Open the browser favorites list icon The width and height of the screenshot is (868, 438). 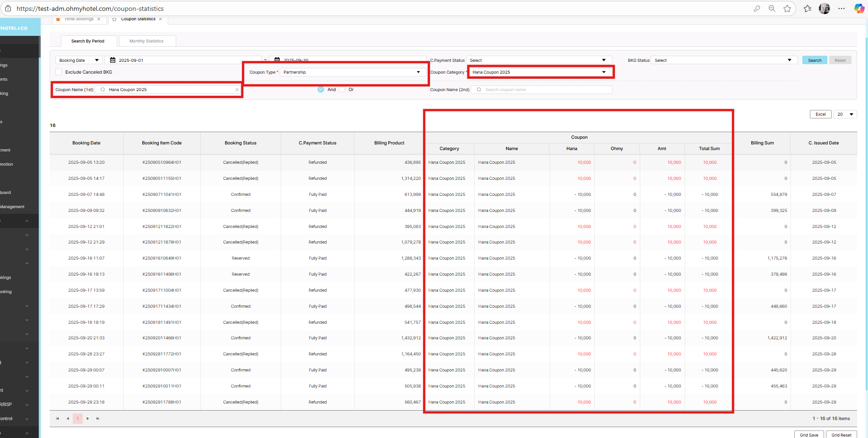coord(808,8)
